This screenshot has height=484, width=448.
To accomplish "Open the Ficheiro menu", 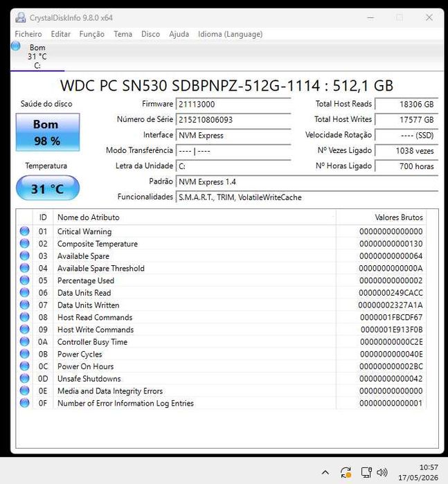I will point(28,34).
